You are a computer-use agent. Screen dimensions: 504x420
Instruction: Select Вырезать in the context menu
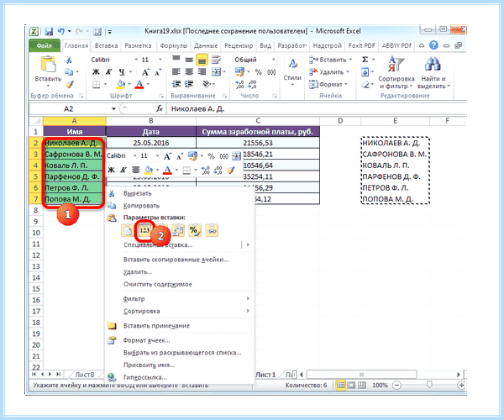pos(138,193)
